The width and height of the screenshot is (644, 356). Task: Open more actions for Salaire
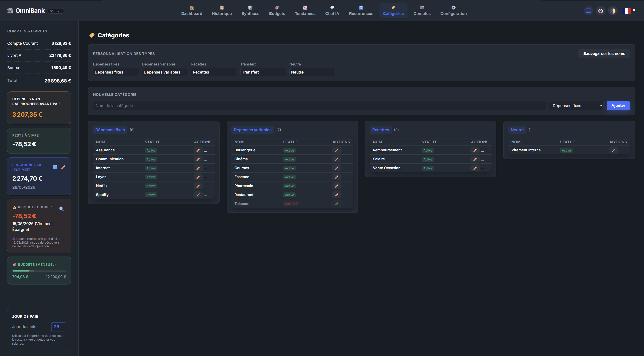click(482, 160)
